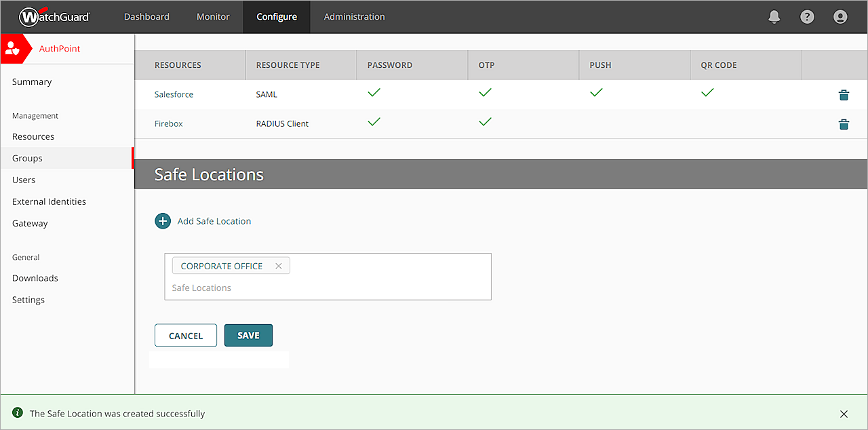Open the Salesforce resource link
The width and height of the screenshot is (868, 430).
click(x=174, y=95)
